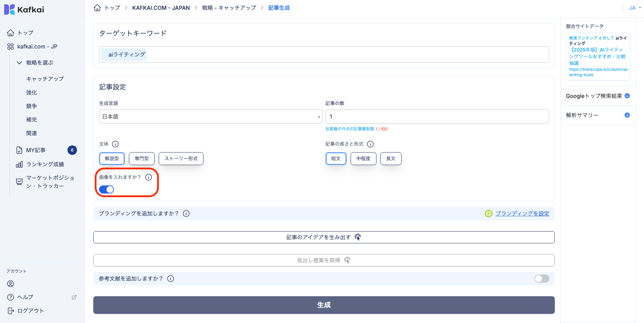Click the 記事の数 input field
644x323 pixels.
[x=437, y=116]
